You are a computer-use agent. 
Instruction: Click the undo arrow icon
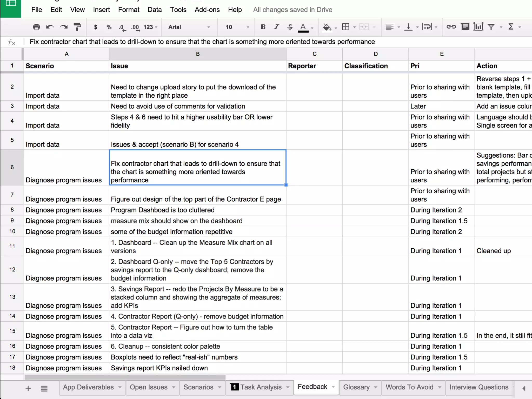[x=50, y=27]
